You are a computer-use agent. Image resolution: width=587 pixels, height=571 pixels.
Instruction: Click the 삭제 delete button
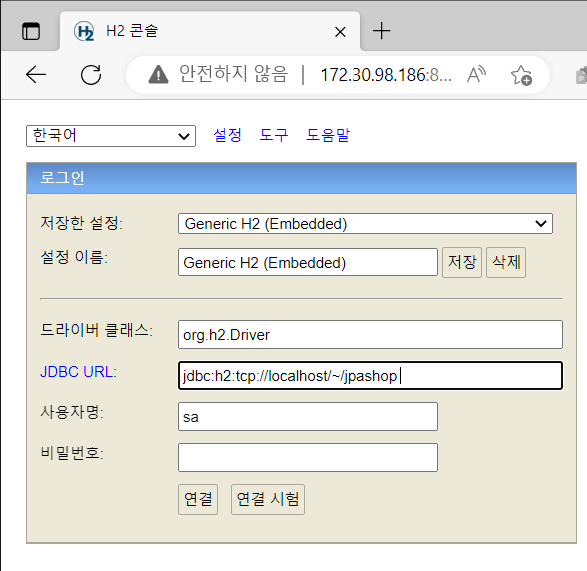tap(506, 262)
